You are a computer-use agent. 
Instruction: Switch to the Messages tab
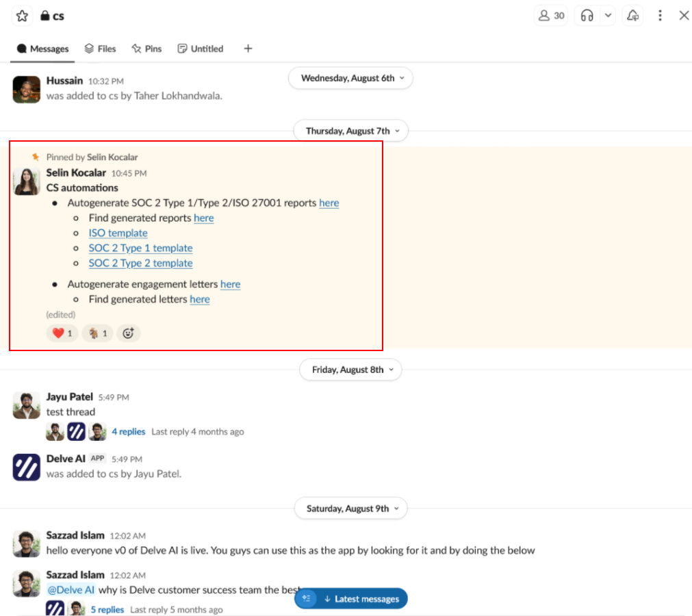43,49
